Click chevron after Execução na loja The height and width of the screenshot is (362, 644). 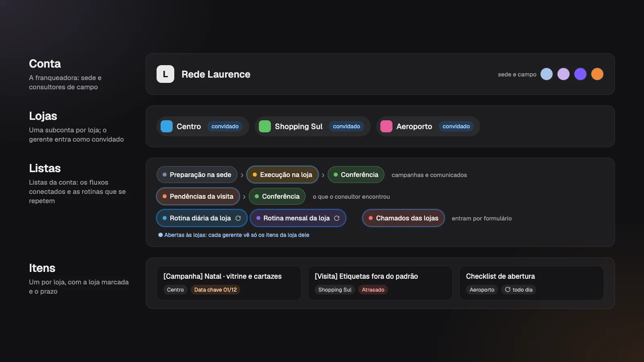323,175
